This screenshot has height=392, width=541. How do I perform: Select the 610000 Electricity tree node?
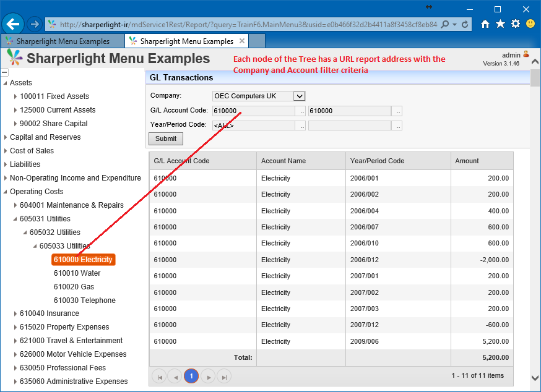[x=83, y=260]
